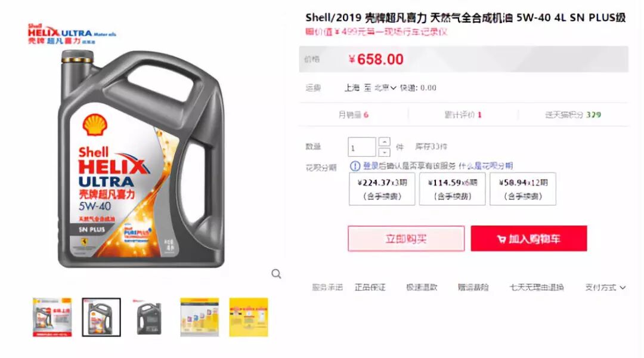This screenshot has height=358, width=644.
Task: Select the ¥114.59 x6 installment option
Action: [x=452, y=189]
